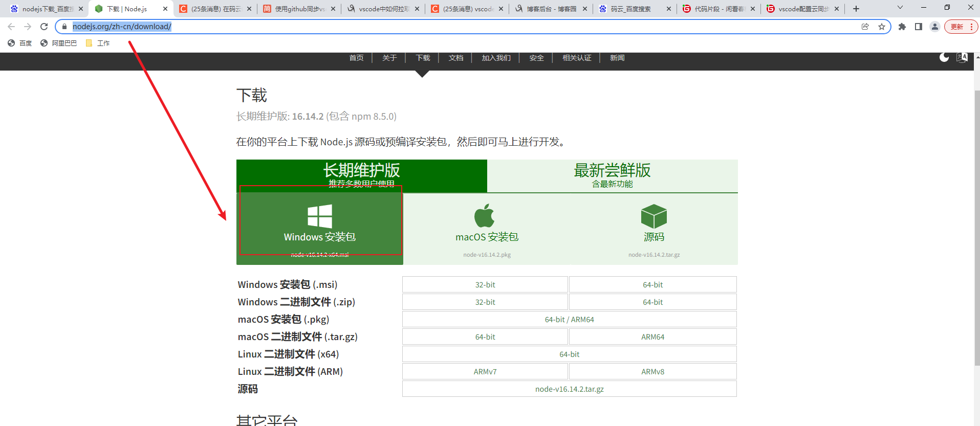The width and height of the screenshot is (980, 426).
Task: Select the 最新尝鲜版 tab
Action: [613, 176]
